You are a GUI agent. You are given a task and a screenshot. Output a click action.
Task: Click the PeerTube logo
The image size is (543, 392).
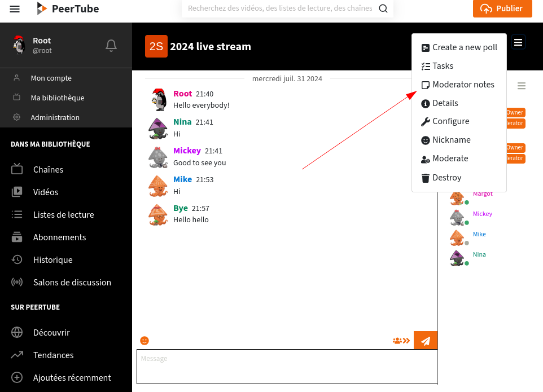coord(68,8)
